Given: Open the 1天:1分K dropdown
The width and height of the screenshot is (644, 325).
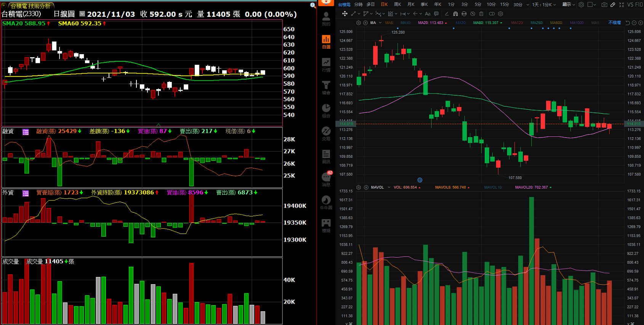Looking at the screenshot, I should tap(544, 5).
